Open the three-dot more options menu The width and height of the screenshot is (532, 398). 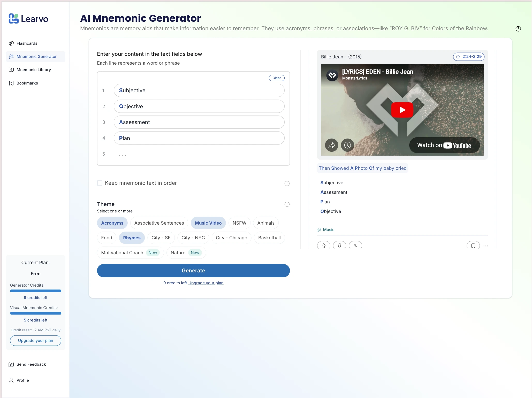point(485,246)
